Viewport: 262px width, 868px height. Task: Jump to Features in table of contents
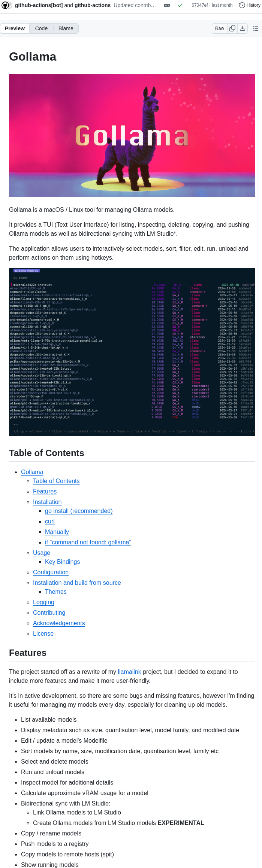pos(45,492)
